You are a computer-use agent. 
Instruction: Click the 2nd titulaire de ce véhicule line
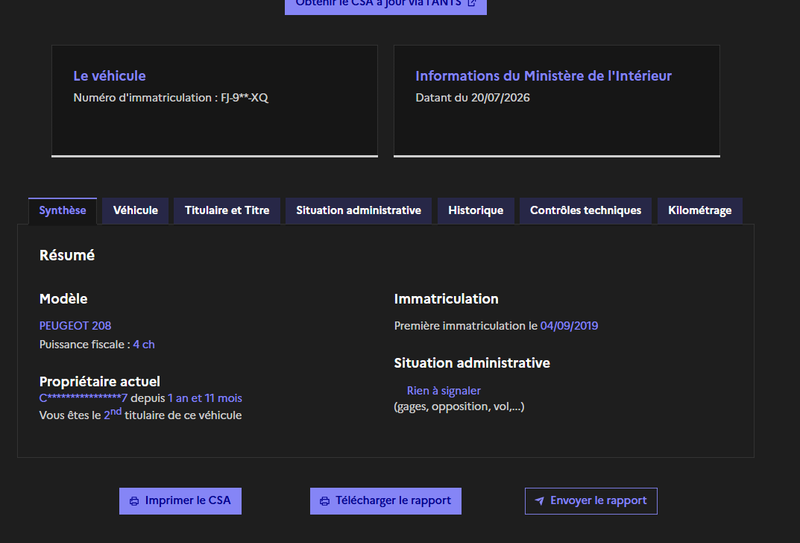pos(140,414)
